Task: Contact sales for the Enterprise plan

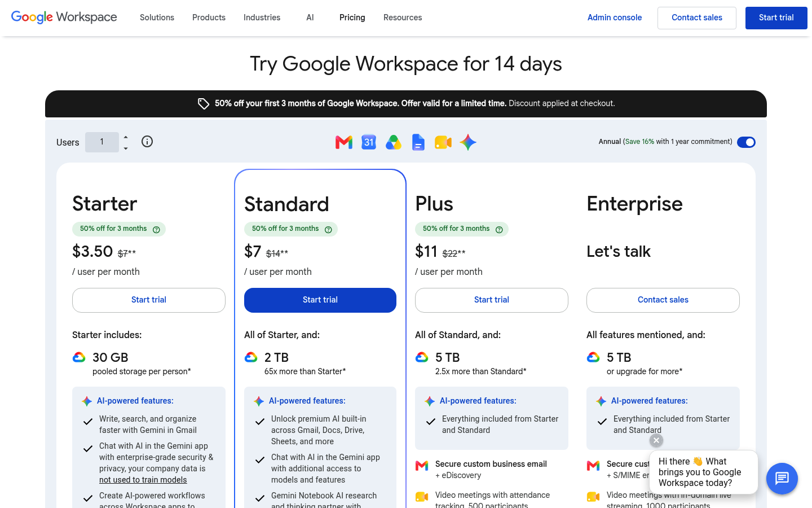Action: (x=663, y=300)
